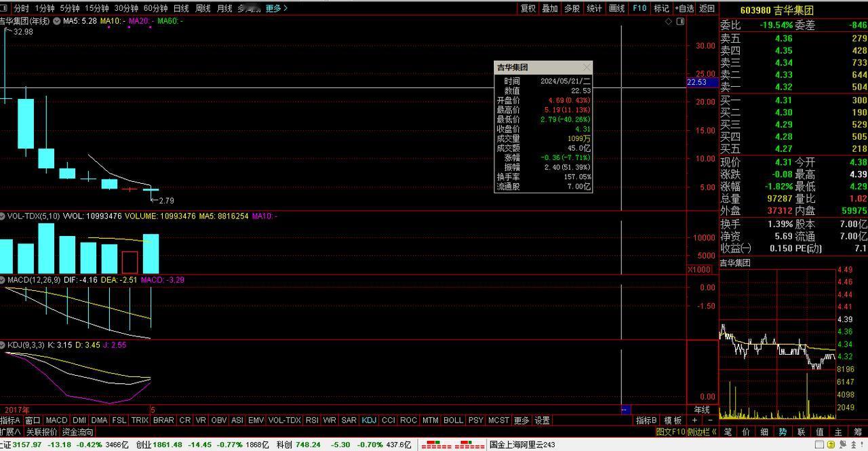Select the 势 trend tab

pos(783,432)
